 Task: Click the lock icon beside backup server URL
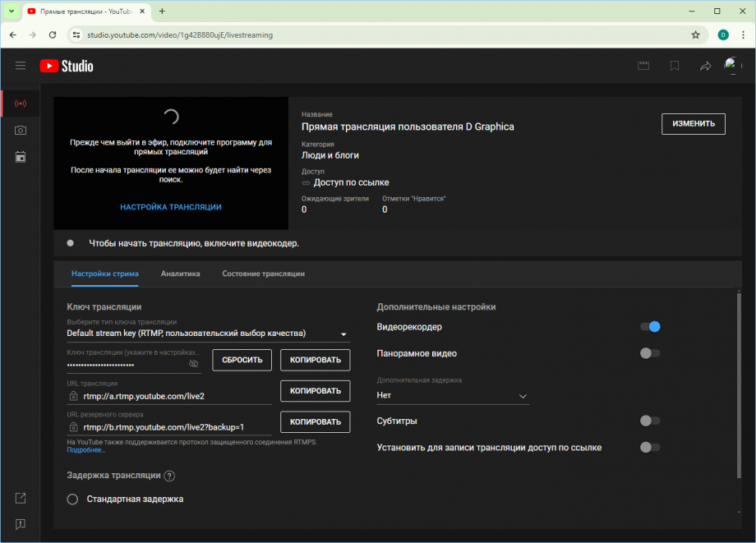(x=73, y=427)
